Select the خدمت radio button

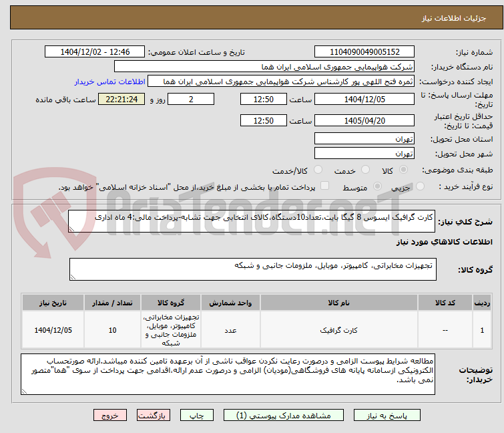(x=365, y=170)
